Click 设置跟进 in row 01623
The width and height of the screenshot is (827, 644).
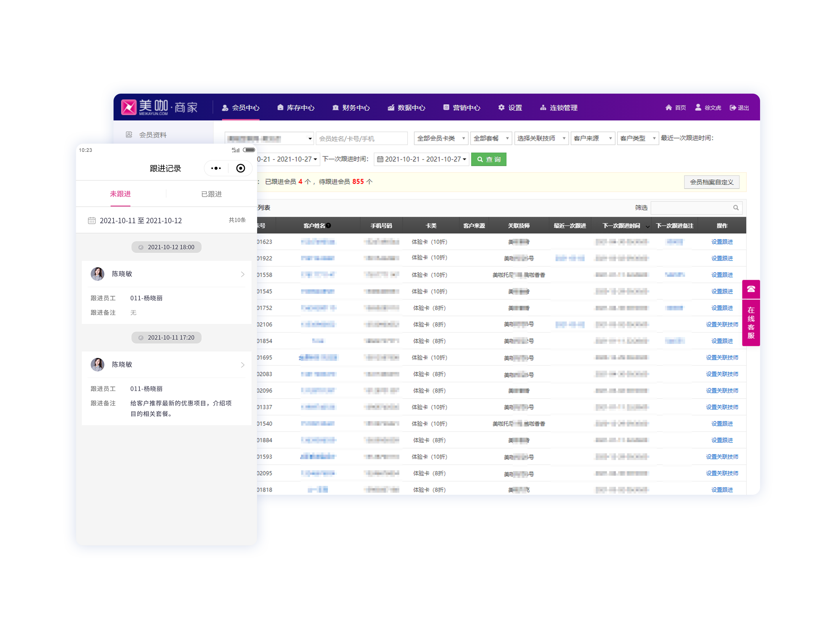click(x=722, y=242)
